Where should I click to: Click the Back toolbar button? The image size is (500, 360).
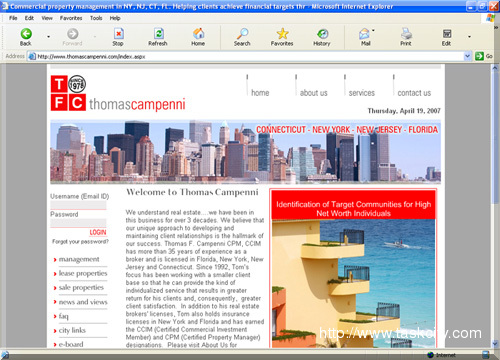(26, 37)
